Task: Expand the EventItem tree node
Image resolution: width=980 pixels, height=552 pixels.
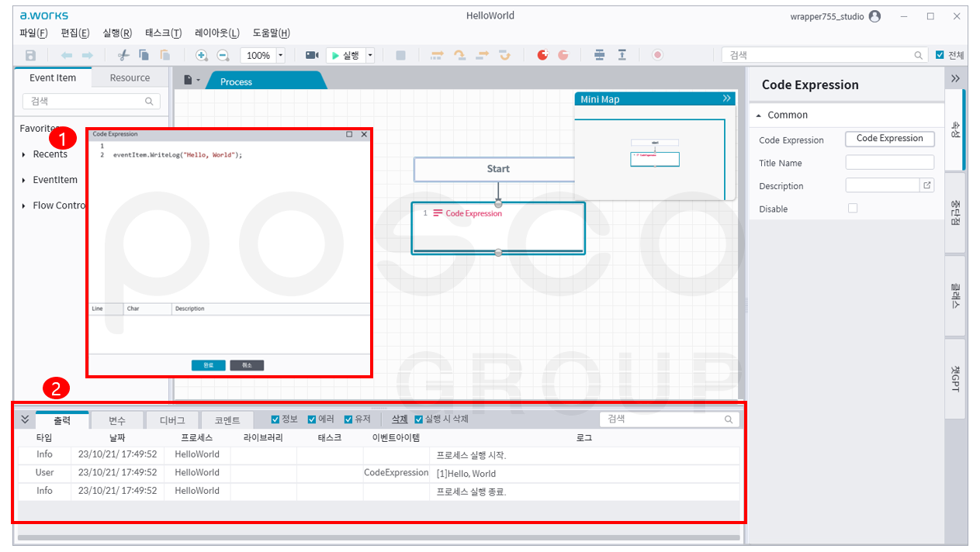Action: coord(24,180)
